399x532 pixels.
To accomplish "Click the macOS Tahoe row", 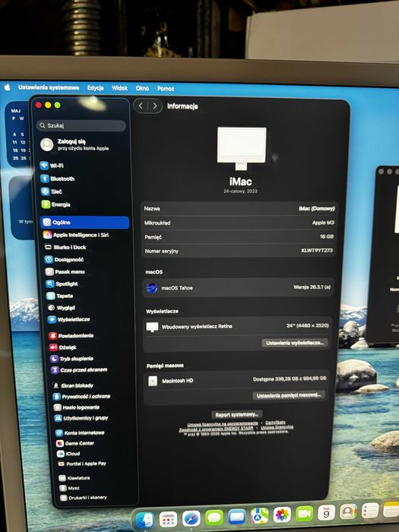I will [x=238, y=288].
